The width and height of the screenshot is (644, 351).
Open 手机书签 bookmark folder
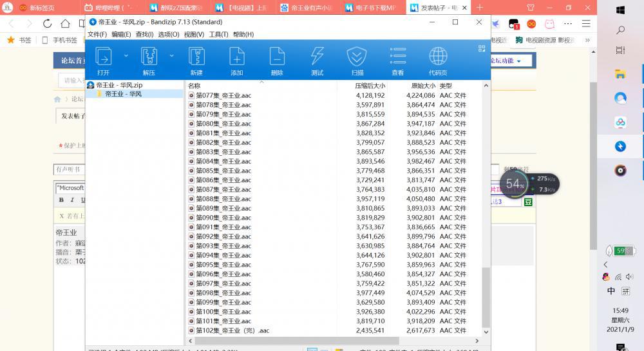[x=60, y=40]
